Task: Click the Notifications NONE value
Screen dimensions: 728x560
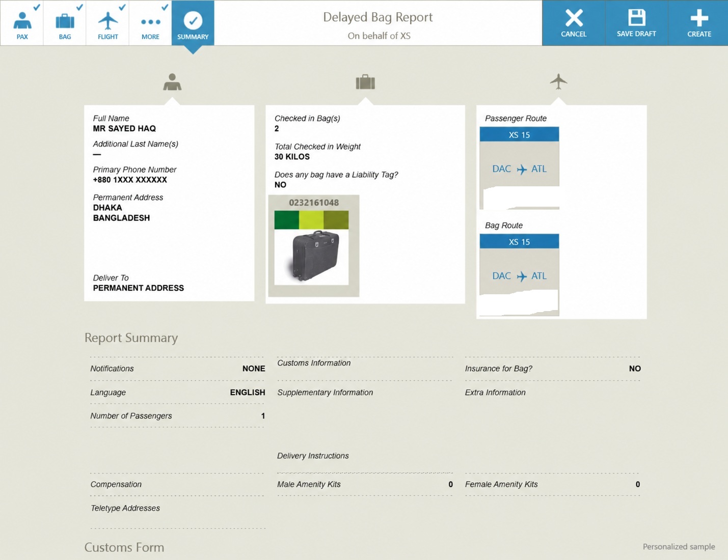Action: [x=254, y=369]
